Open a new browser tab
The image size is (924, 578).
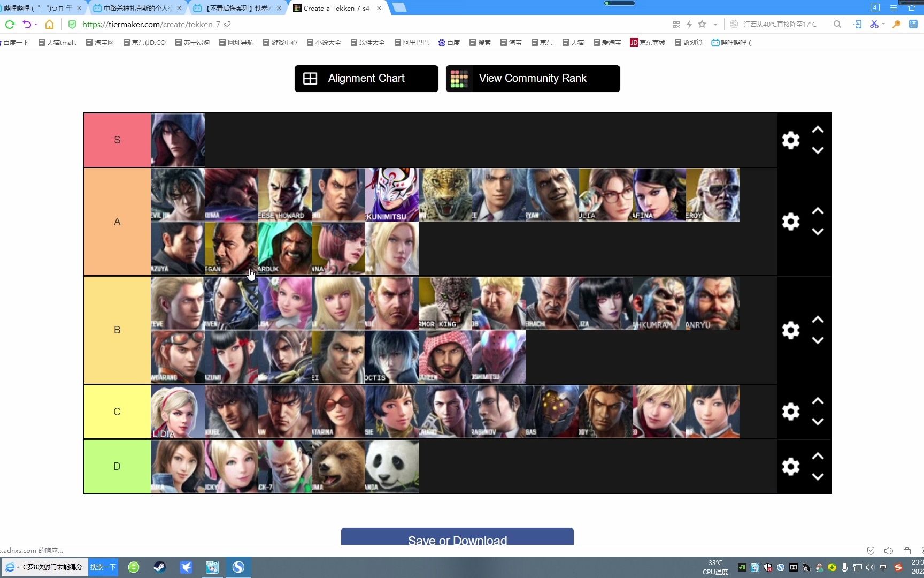point(399,7)
